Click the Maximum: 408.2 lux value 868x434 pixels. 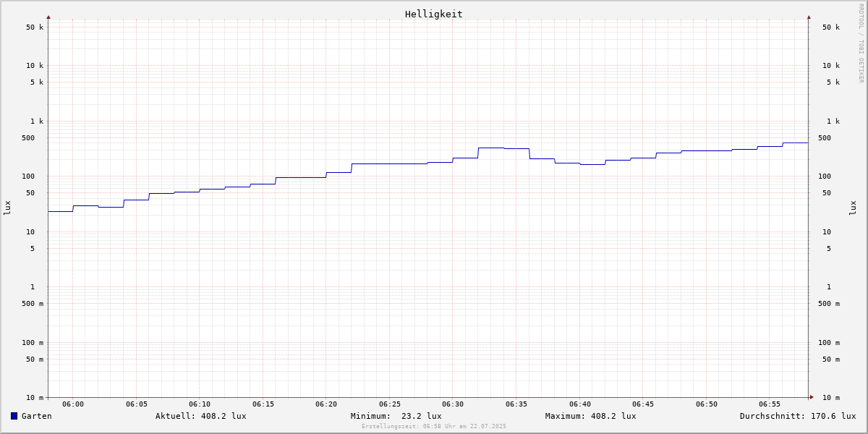tap(591, 416)
